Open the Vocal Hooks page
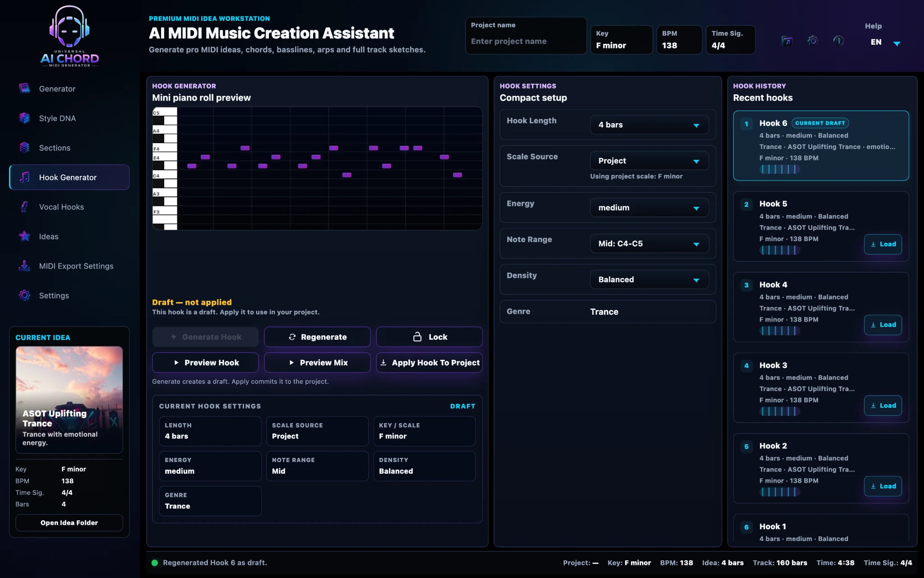 click(69, 207)
